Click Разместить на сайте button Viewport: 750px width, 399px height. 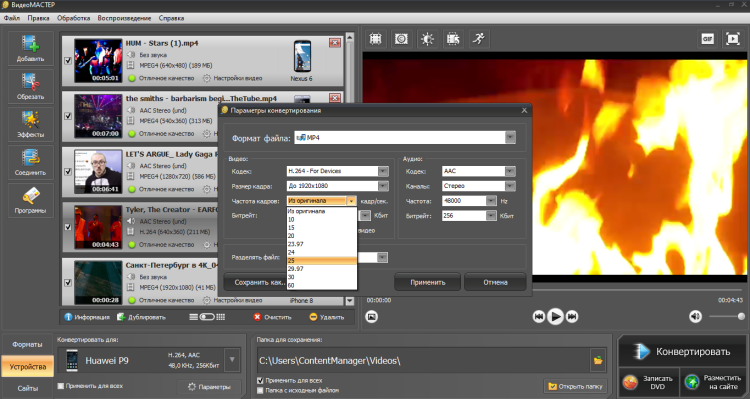713,382
